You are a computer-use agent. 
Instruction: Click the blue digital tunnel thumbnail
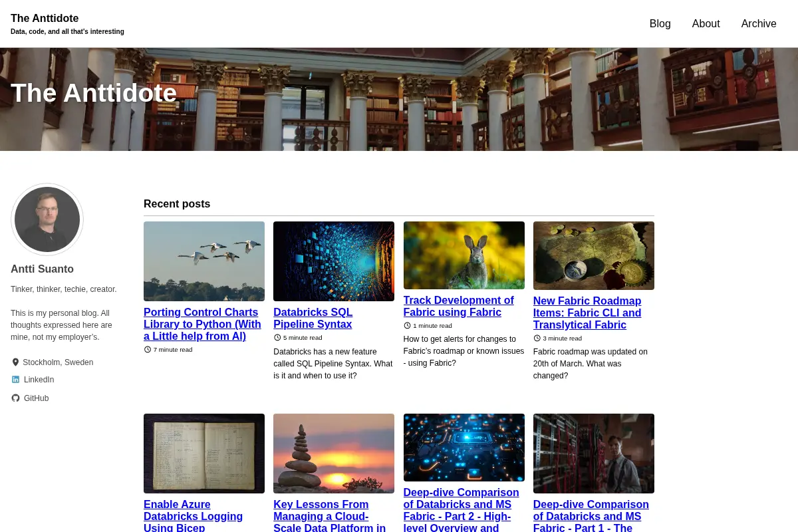(x=334, y=261)
